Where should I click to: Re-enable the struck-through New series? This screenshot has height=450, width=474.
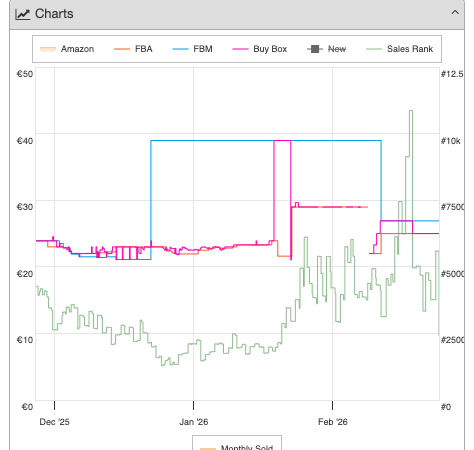327,49
